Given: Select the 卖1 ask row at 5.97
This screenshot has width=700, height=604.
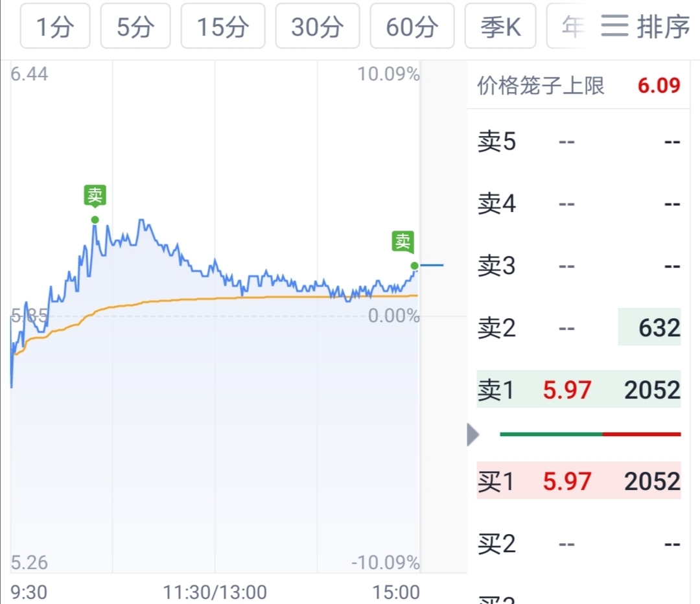Looking at the screenshot, I should pos(578,390).
